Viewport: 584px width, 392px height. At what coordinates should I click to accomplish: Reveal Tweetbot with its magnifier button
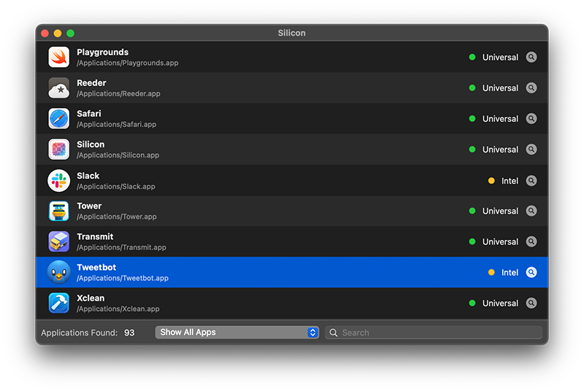531,272
